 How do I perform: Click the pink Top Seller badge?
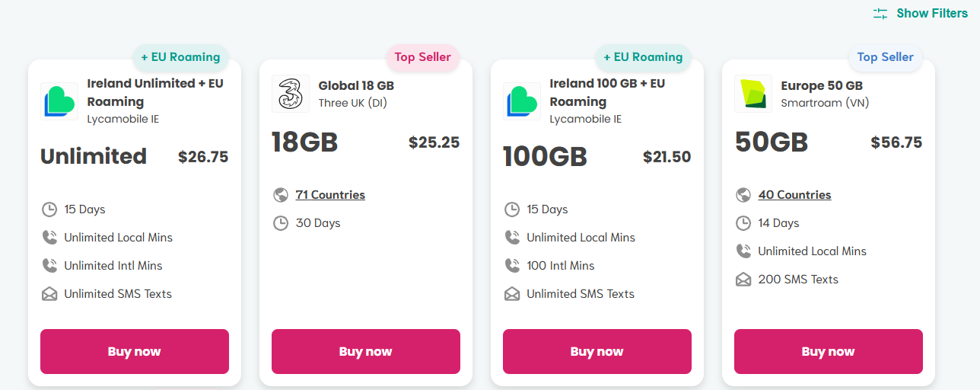(x=423, y=57)
